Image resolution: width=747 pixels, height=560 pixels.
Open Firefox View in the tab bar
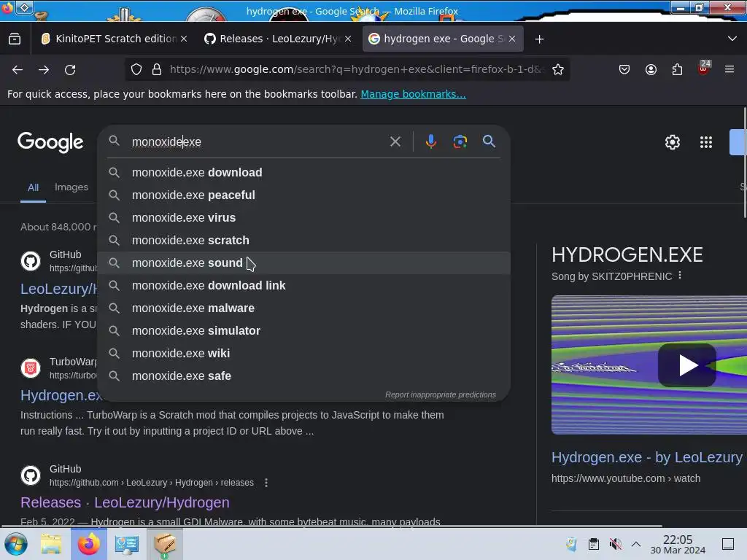click(x=15, y=39)
